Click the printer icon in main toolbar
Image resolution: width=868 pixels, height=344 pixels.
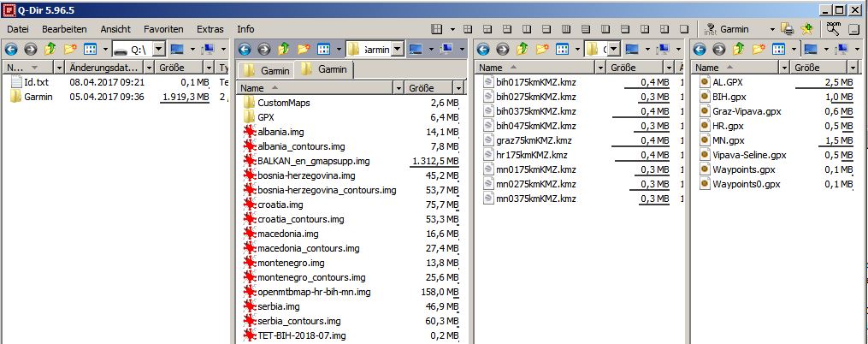point(788,29)
